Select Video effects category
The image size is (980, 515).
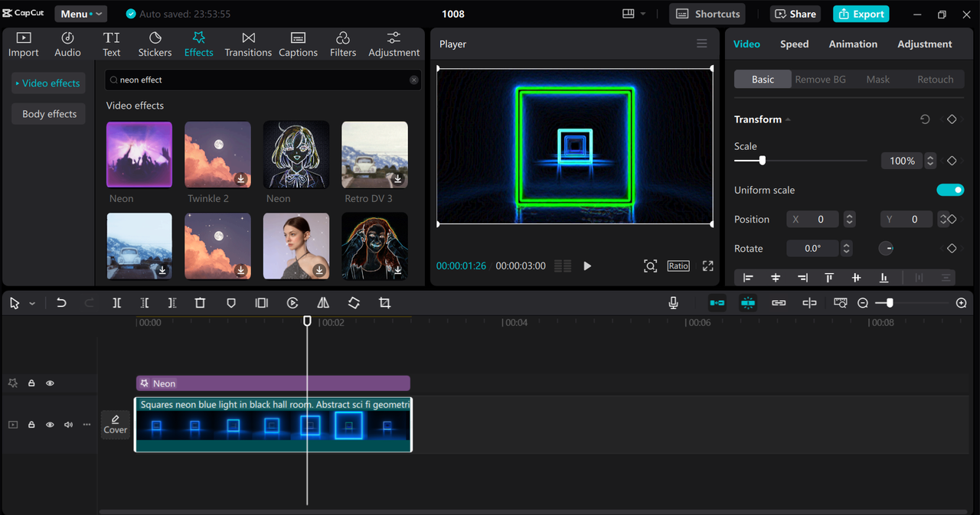47,83
